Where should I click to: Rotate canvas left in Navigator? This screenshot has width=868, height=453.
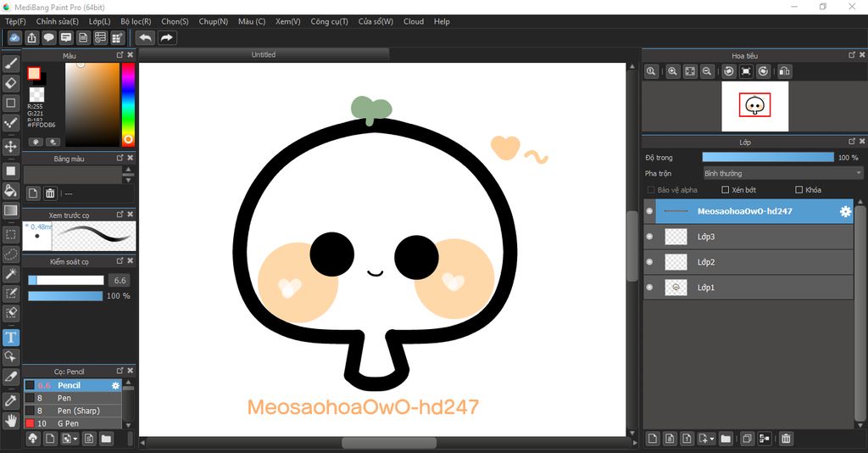point(729,71)
